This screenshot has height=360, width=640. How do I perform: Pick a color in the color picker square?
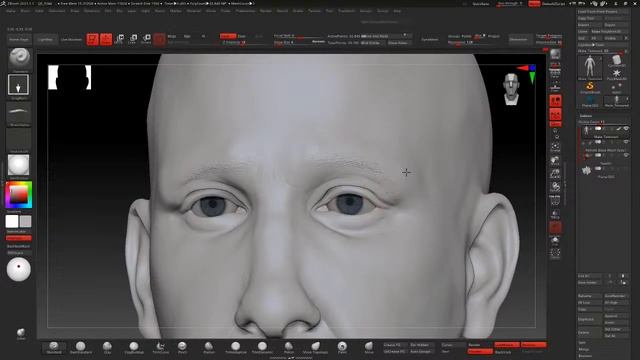tap(18, 195)
